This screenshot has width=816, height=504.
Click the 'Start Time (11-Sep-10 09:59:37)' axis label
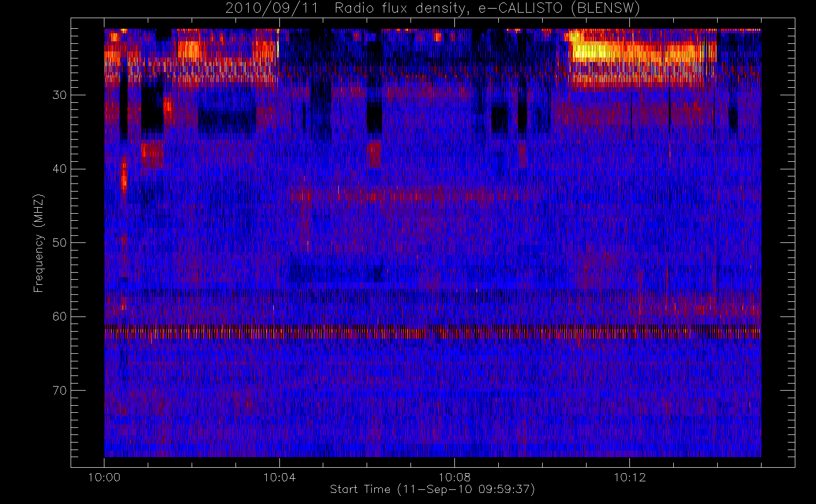click(432, 489)
